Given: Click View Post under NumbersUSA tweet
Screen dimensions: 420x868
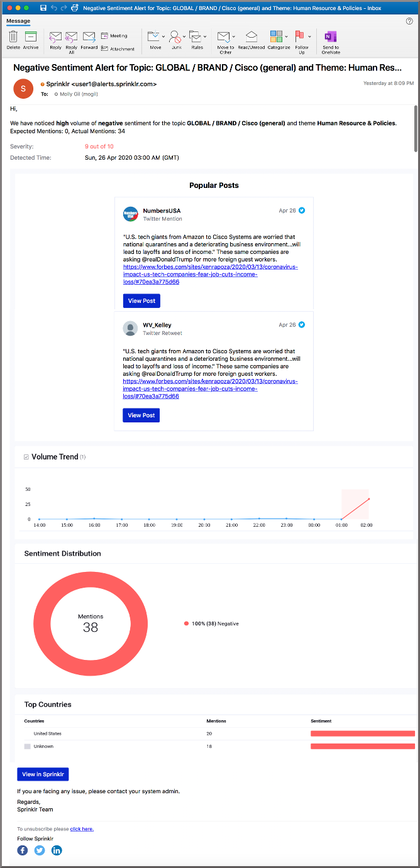Looking at the screenshot, I should pyautogui.click(x=141, y=301).
